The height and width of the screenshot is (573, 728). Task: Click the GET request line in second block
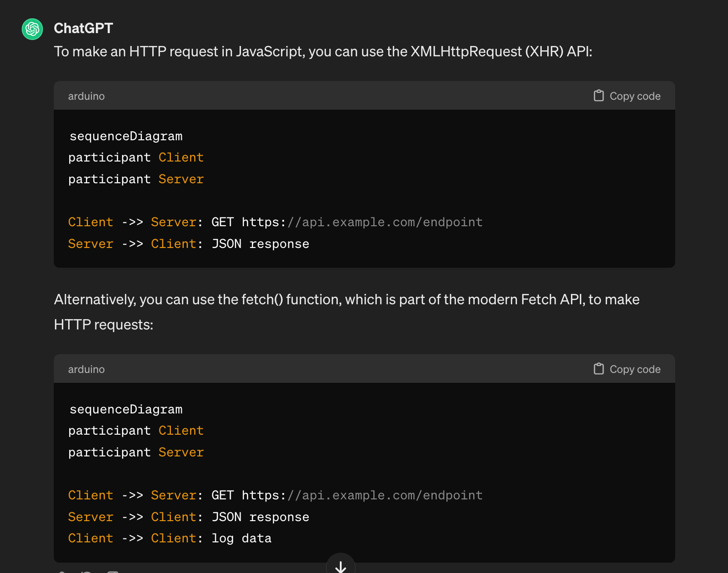[x=276, y=495]
